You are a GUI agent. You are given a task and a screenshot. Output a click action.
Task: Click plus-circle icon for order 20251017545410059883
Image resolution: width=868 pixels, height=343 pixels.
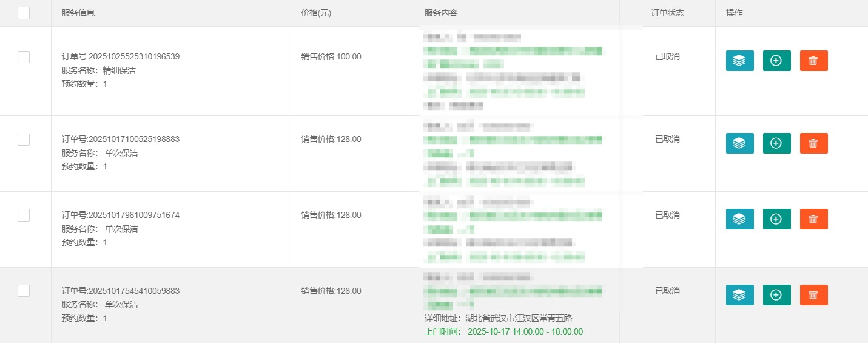point(776,295)
